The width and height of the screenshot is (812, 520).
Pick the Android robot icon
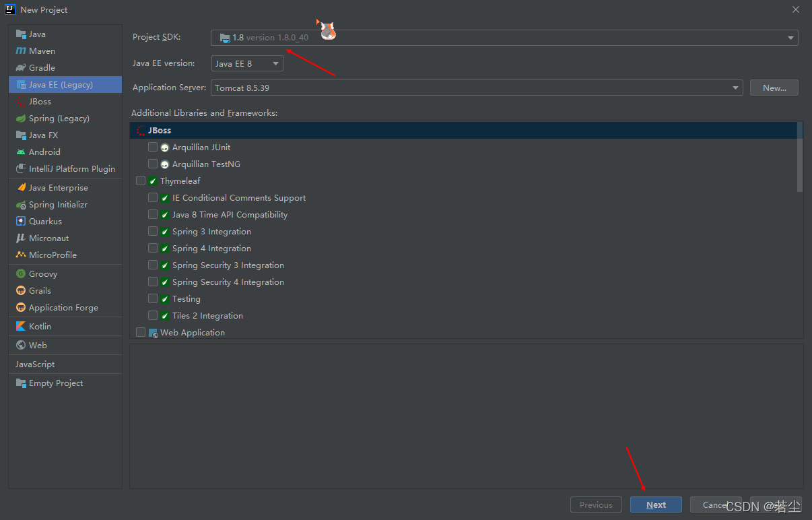[x=21, y=152]
